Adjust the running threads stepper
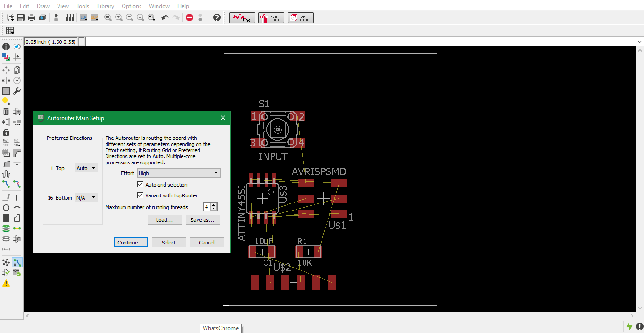Image resolution: width=644 pixels, height=333 pixels. click(x=214, y=207)
